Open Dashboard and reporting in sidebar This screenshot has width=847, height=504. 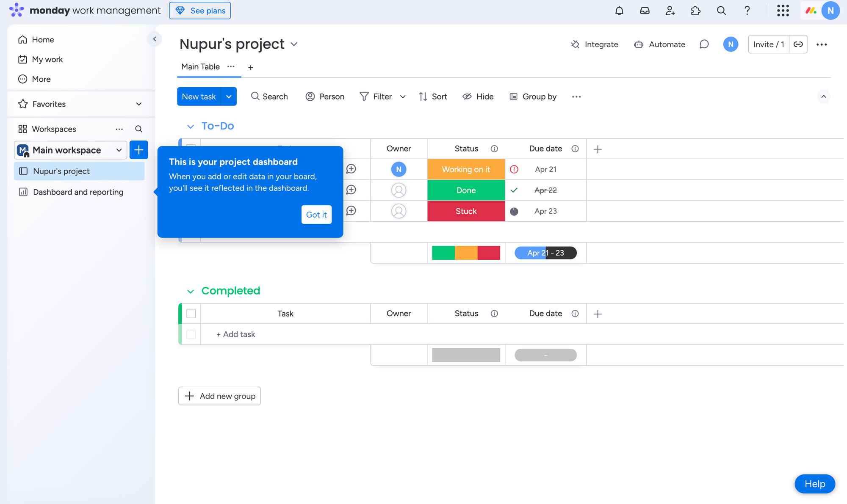[x=78, y=192]
